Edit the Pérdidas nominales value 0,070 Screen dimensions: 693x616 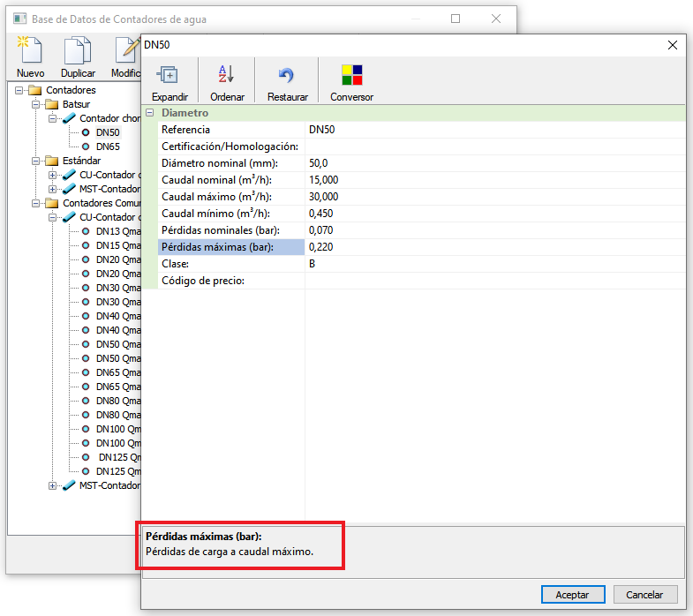tap(494, 230)
